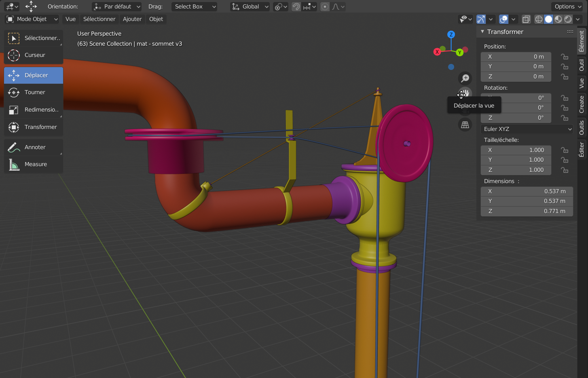588x378 pixels.
Task: Toggle viewport overlays display
Action: (x=504, y=19)
